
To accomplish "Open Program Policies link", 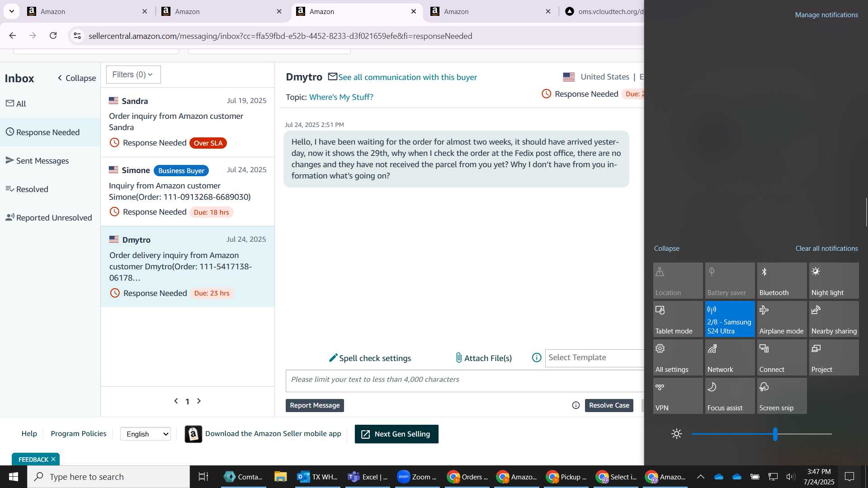I will pyautogui.click(x=79, y=434).
